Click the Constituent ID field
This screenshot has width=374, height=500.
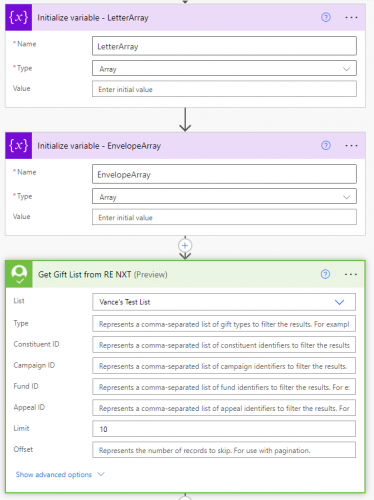pos(224,345)
